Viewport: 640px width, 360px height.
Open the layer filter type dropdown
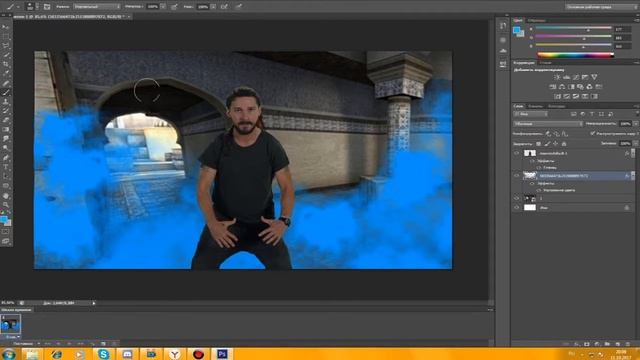[x=530, y=114]
